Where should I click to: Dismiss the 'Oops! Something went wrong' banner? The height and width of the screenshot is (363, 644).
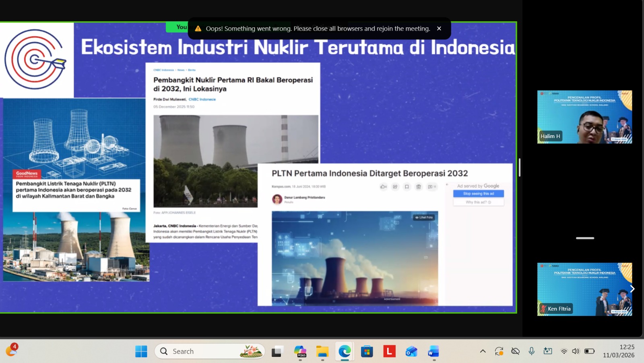point(439,28)
